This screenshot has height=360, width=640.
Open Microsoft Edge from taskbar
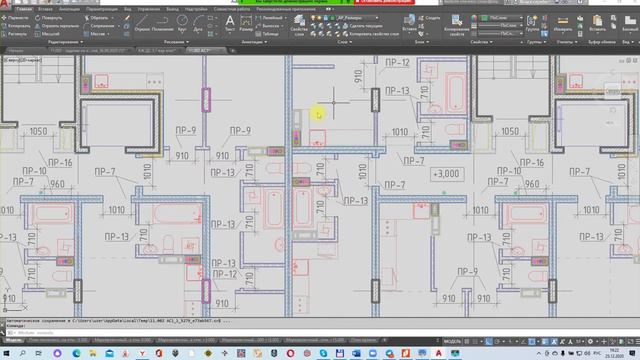[76, 353]
